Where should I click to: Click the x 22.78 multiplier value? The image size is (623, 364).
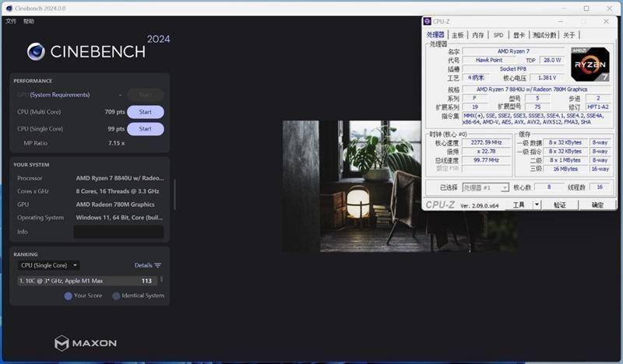486,151
